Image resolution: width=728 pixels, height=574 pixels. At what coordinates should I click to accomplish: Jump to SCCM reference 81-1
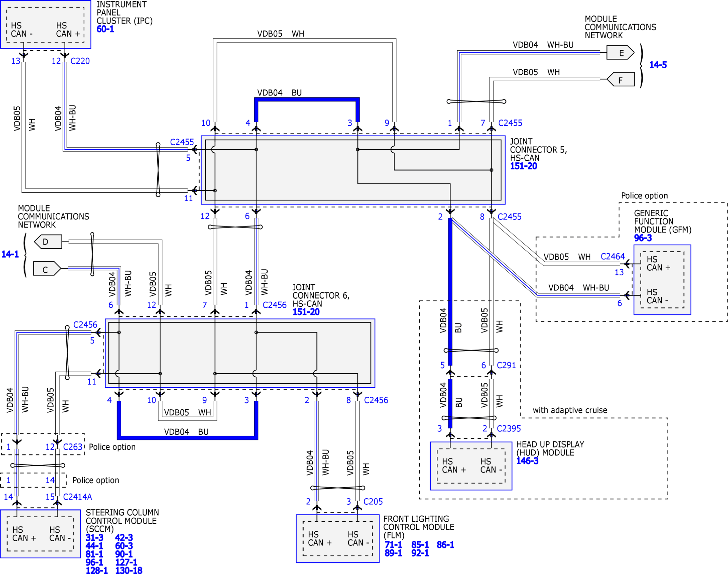coord(94,554)
